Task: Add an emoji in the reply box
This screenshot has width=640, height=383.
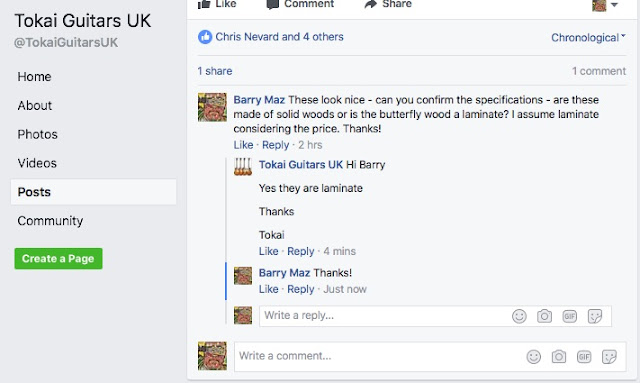Action: (519, 316)
